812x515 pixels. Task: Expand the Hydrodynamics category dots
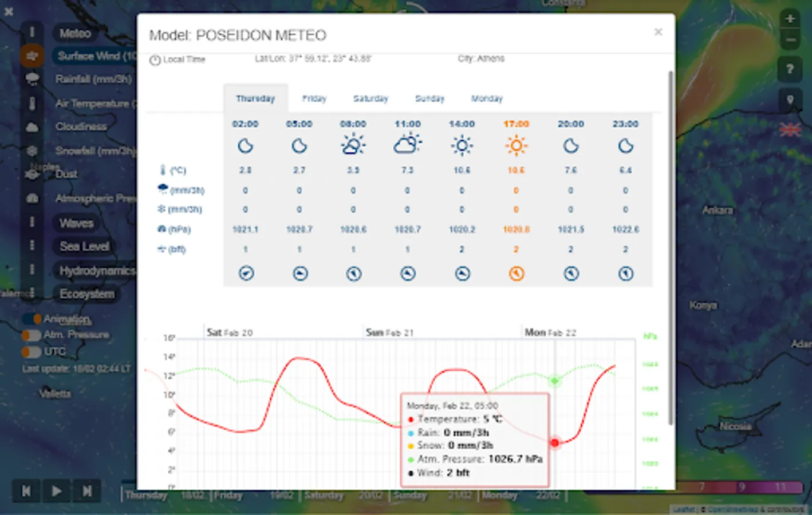(x=32, y=270)
